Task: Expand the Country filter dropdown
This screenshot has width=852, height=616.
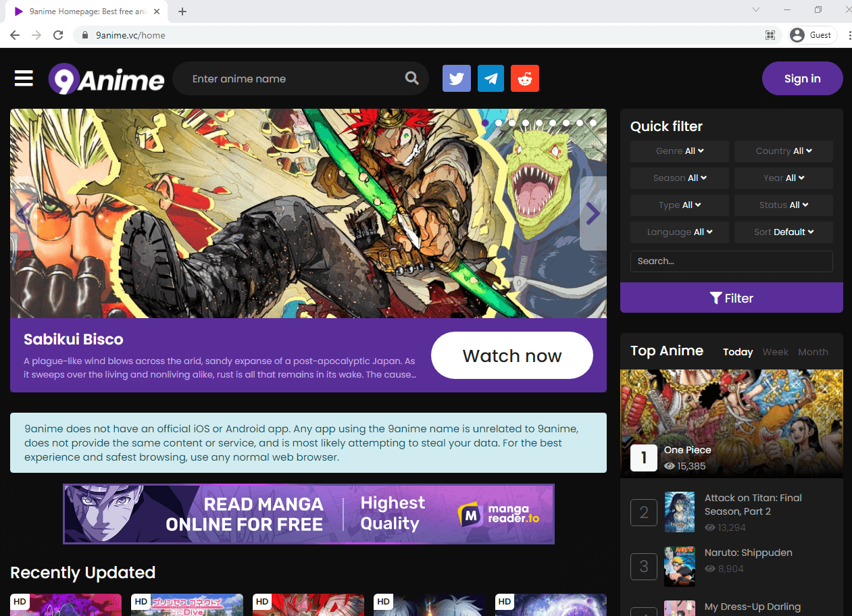Action: point(784,151)
